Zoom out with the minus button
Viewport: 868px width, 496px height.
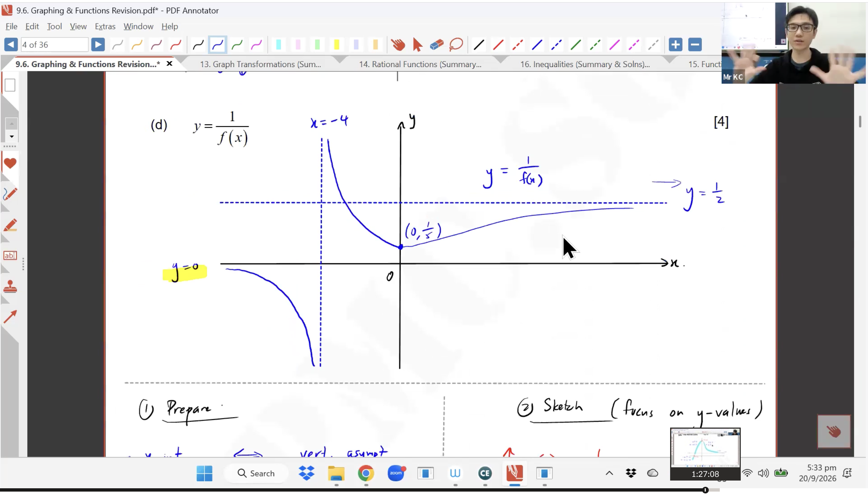tap(695, 45)
